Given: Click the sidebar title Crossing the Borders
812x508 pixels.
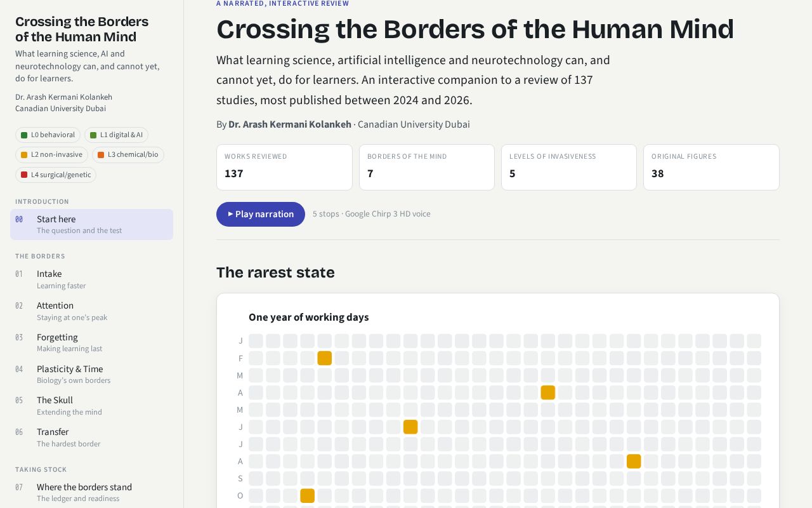Looking at the screenshot, I should tap(82, 29).
